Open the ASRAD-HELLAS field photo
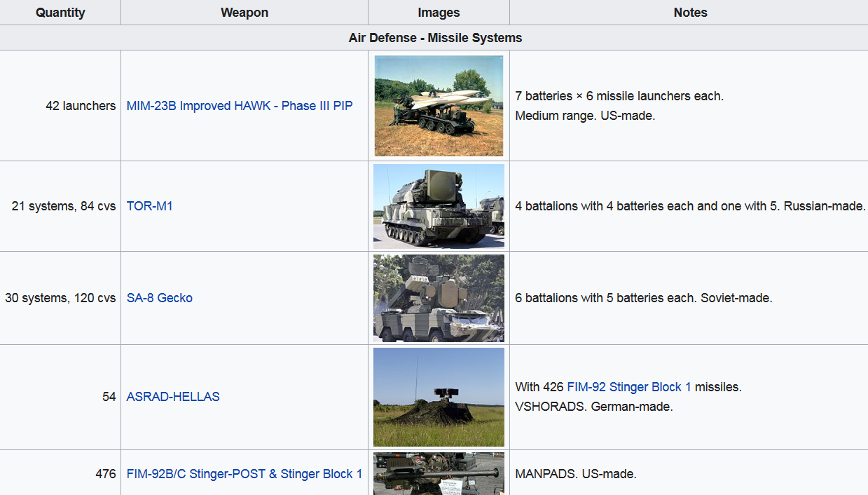 (439, 397)
